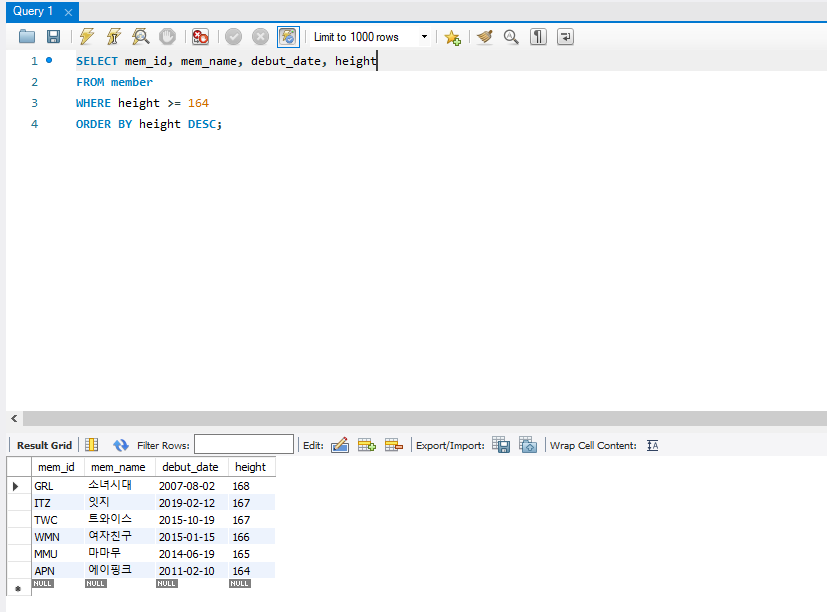Click the 164 value in WHERE clause
827x612 pixels.
[x=198, y=103]
